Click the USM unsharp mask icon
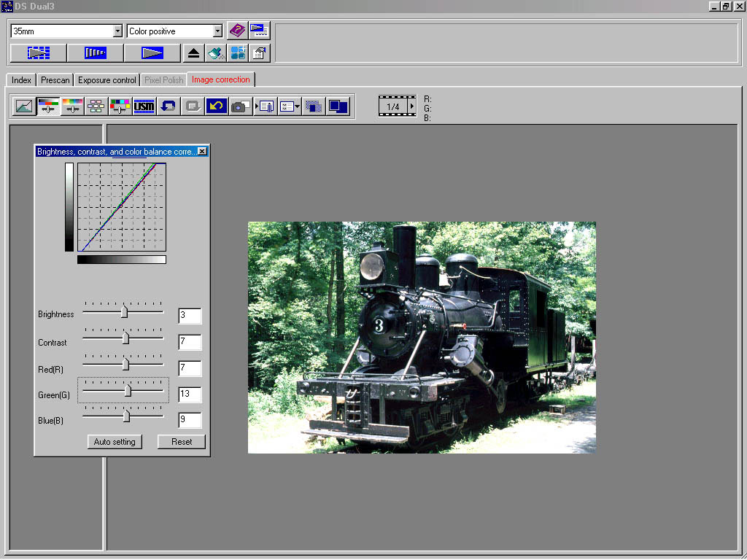747x560 pixels. (x=144, y=106)
